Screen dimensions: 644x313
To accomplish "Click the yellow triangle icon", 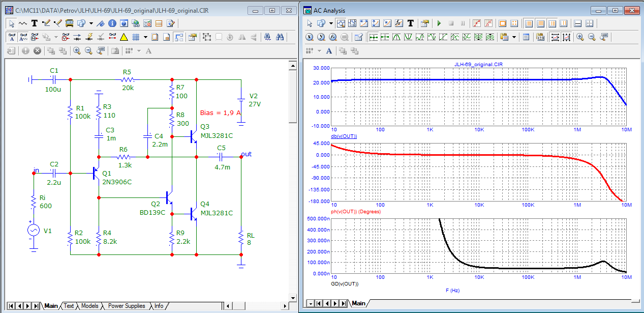I will pos(124,37).
